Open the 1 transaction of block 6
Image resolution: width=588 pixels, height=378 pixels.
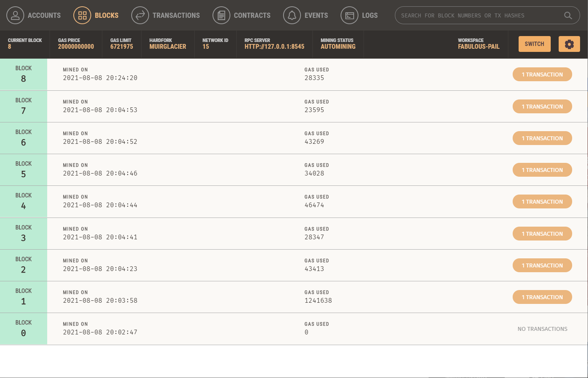(x=542, y=138)
